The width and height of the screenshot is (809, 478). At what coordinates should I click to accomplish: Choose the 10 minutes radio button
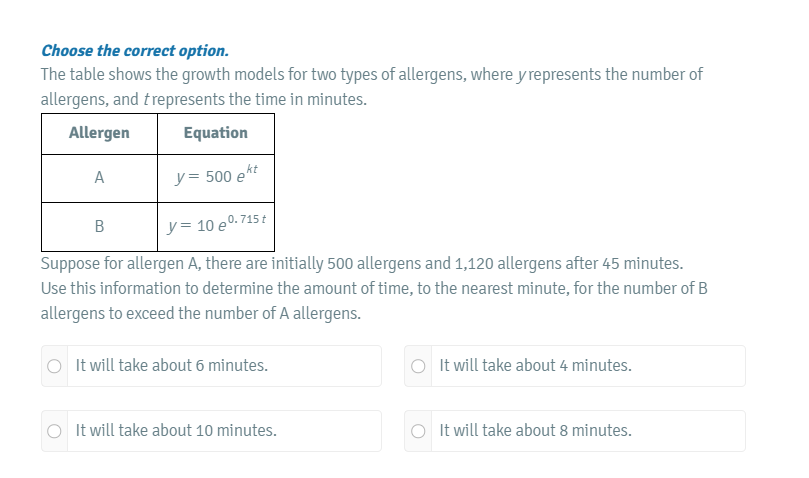tap(54, 431)
